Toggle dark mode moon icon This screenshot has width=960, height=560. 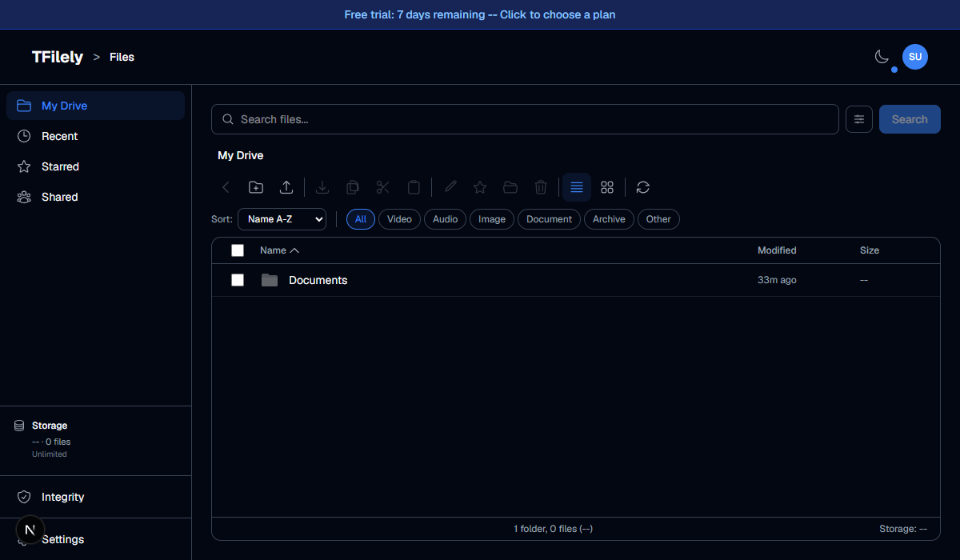pos(882,57)
